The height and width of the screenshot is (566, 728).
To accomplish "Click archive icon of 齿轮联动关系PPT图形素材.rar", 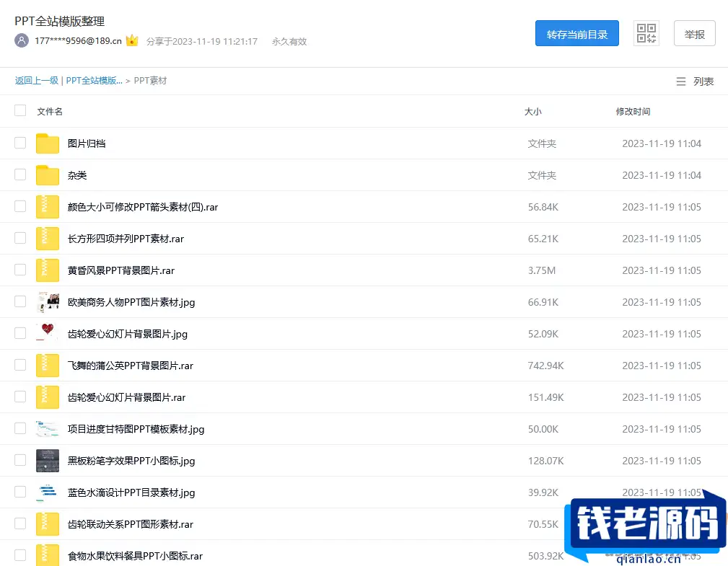I will point(48,523).
